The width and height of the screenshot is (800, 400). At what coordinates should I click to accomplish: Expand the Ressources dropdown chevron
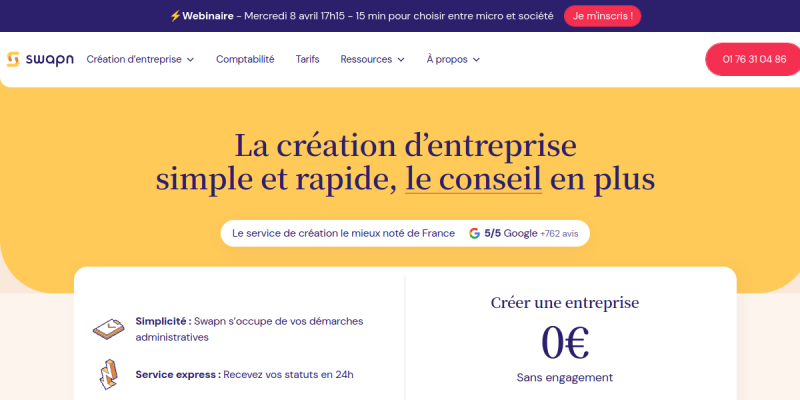pos(401,60)
